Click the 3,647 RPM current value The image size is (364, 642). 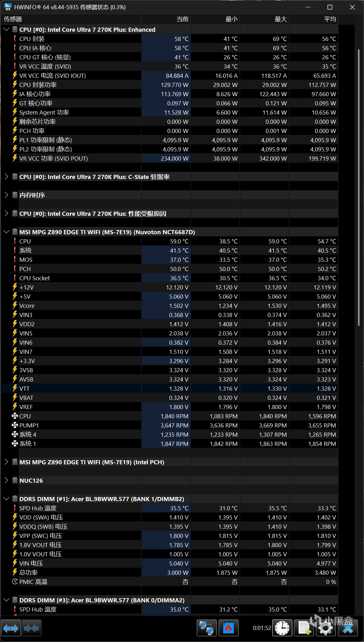coord(175,425)
